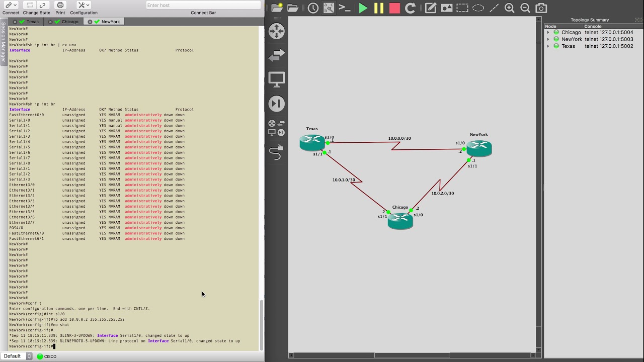644x362 pixels.
Task: Click the green CISCO status indicator
Action: (40, 356)
